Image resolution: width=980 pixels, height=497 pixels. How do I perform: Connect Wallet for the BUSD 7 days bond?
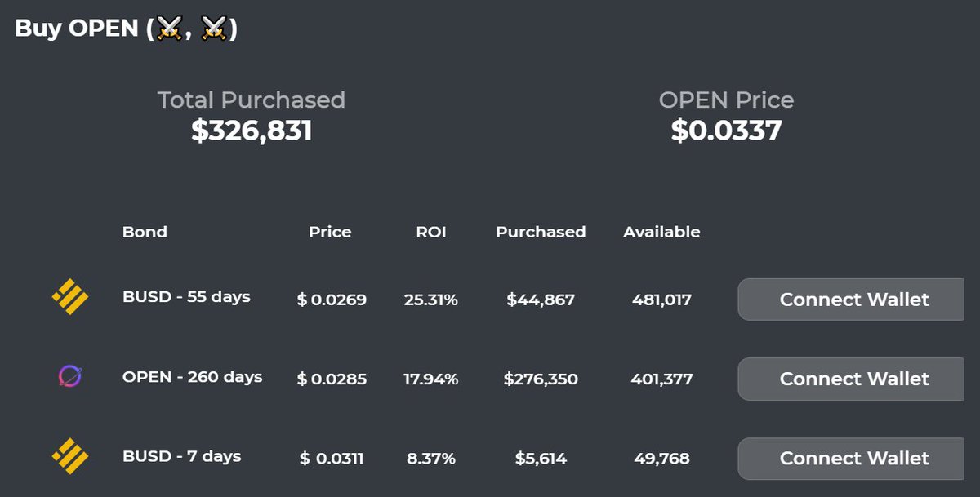[851, 458]
